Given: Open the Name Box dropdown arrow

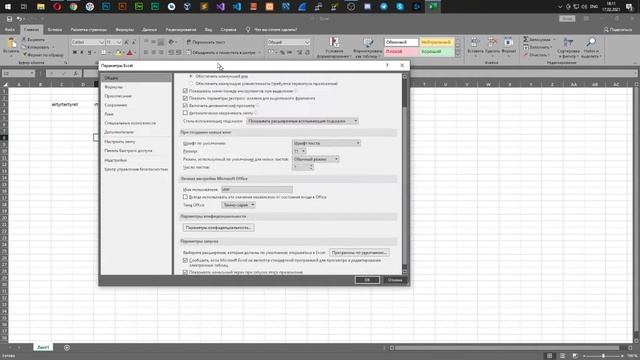Looking at the screenshot, I should pos(31,73).
